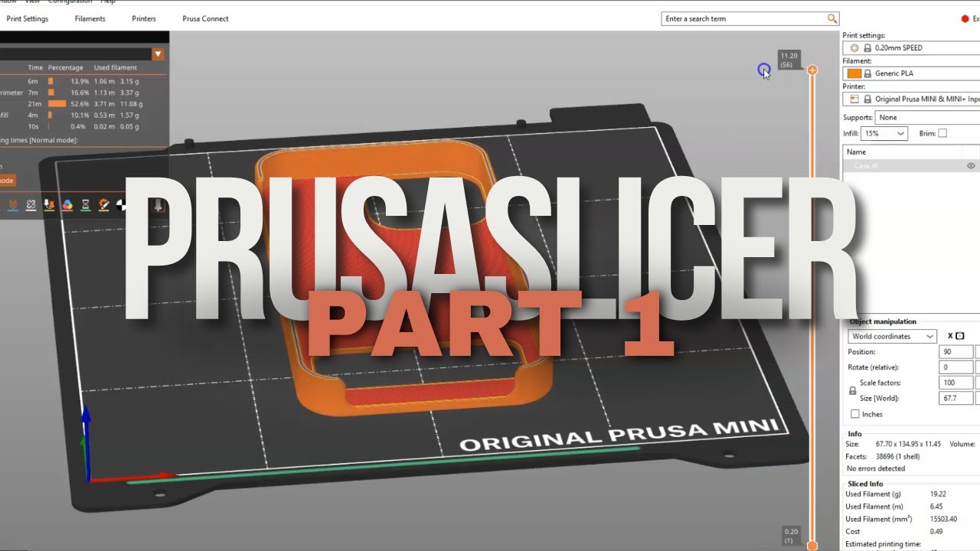Click the Scale factors field showing 100
Image resolution: width=980 pixels, height=551 pixels.
point(955,383)
